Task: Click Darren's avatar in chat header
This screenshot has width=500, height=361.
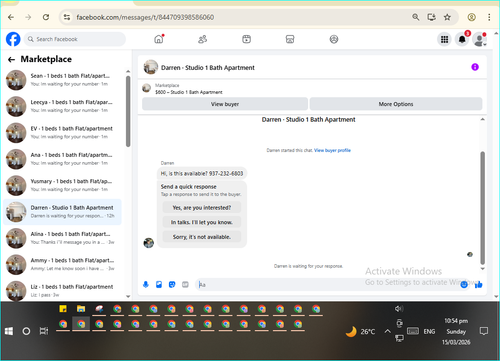Action: (x=151, y=67)
